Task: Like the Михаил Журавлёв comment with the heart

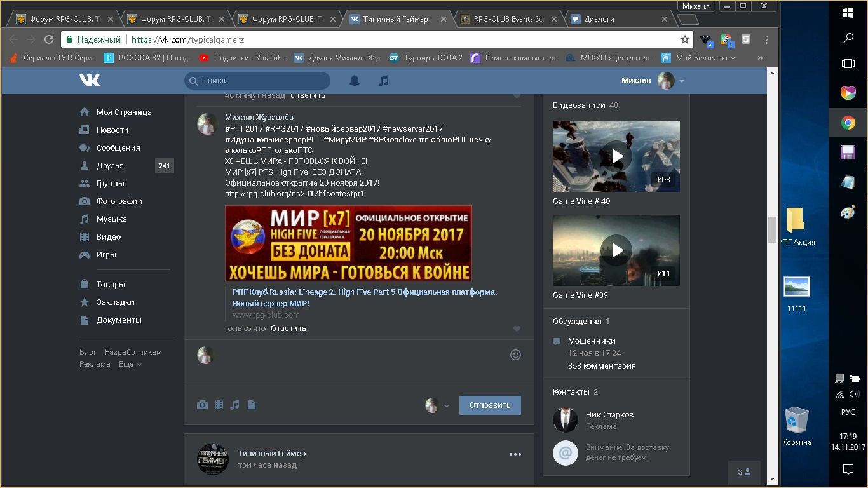Action: (517, 329)
